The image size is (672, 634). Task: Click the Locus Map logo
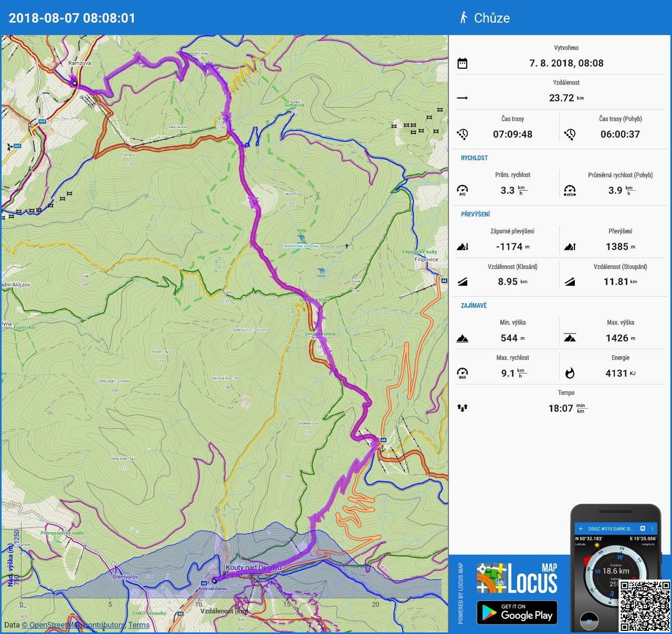click(x=517, y=579)
